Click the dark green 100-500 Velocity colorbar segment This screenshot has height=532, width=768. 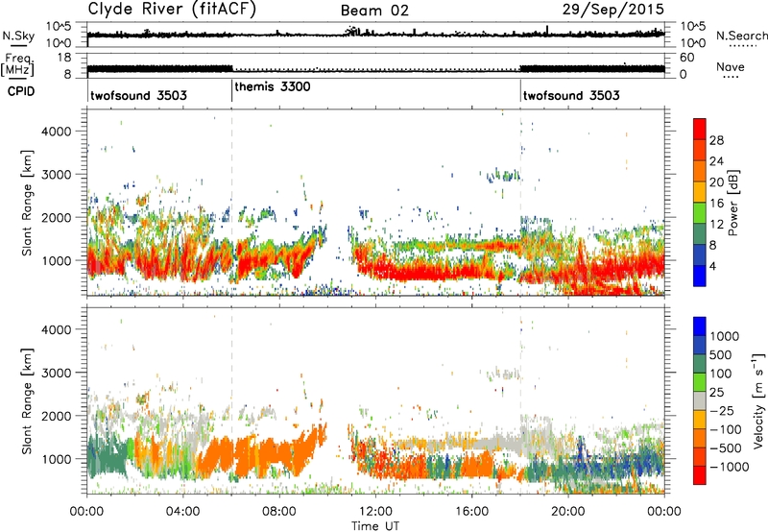[x=700, y=364]
